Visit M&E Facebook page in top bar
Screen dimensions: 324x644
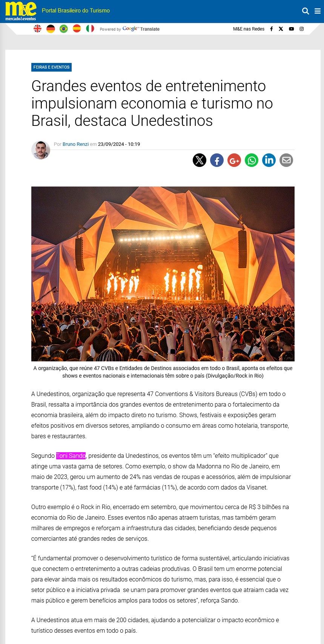click(x=271, y=29)
